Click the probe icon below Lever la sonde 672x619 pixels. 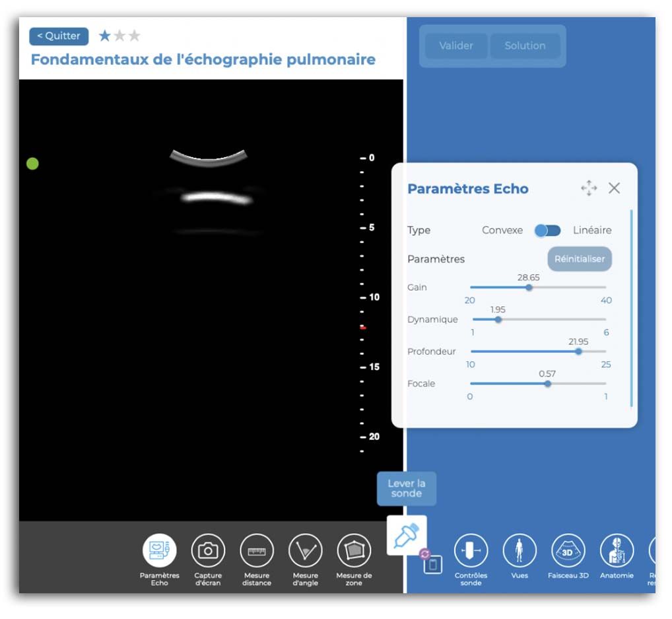click(x=407, y=535)
